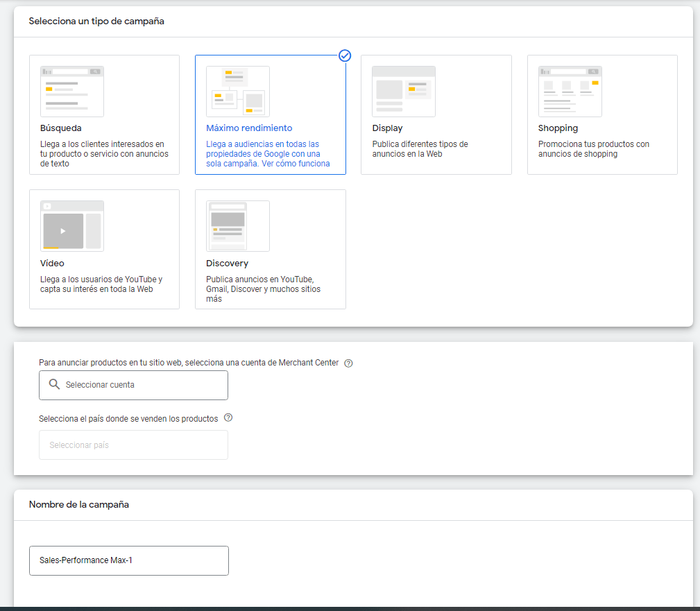The width and height of the screenshot is (700, 611).
Task: Click the Display campaign illustration icon
Action: 404,92
